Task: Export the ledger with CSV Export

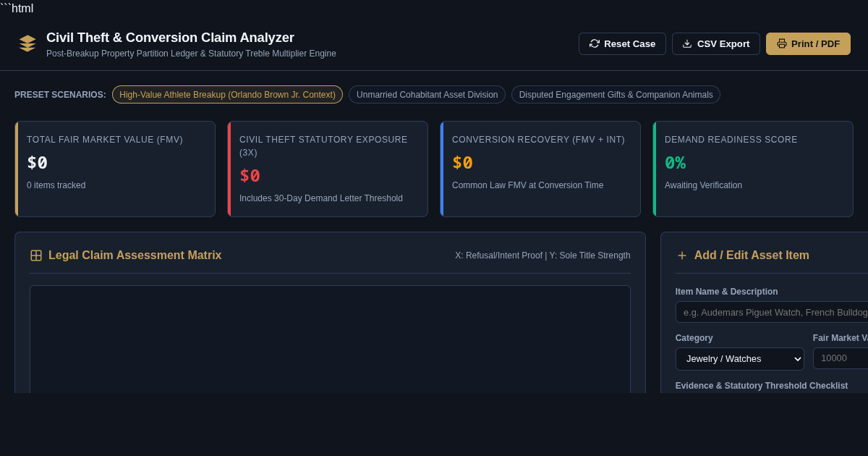Action: [716, 43]
